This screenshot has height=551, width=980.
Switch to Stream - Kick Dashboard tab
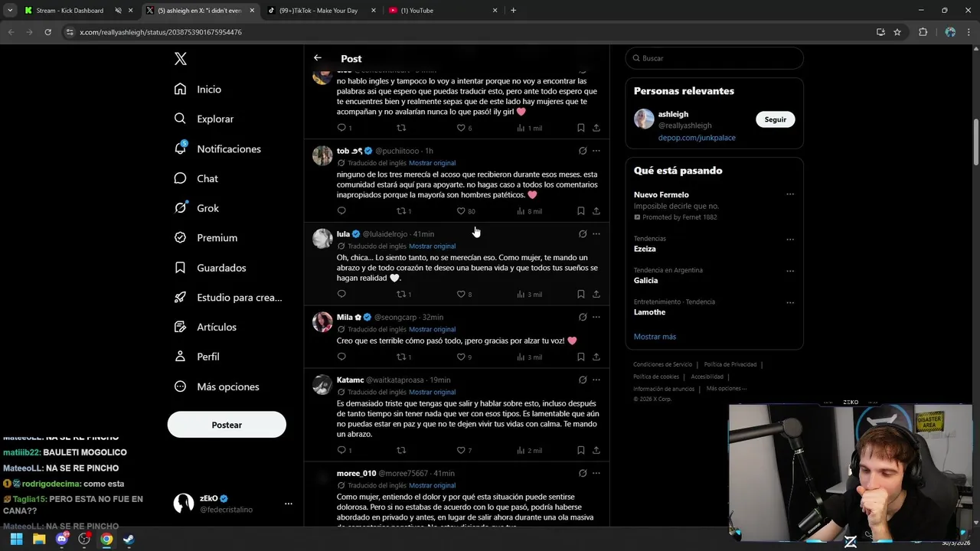(77, 11)
